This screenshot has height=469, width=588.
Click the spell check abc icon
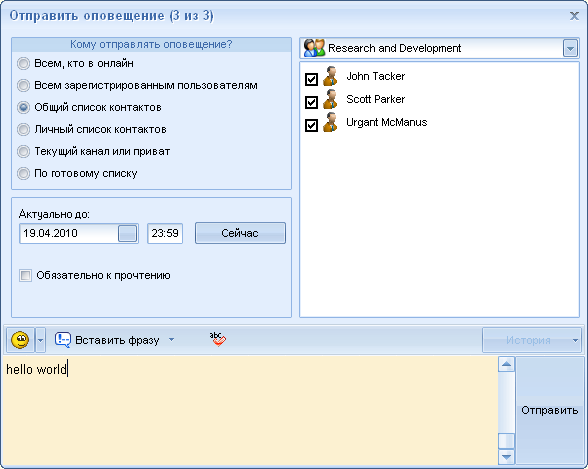coord(218,339)
